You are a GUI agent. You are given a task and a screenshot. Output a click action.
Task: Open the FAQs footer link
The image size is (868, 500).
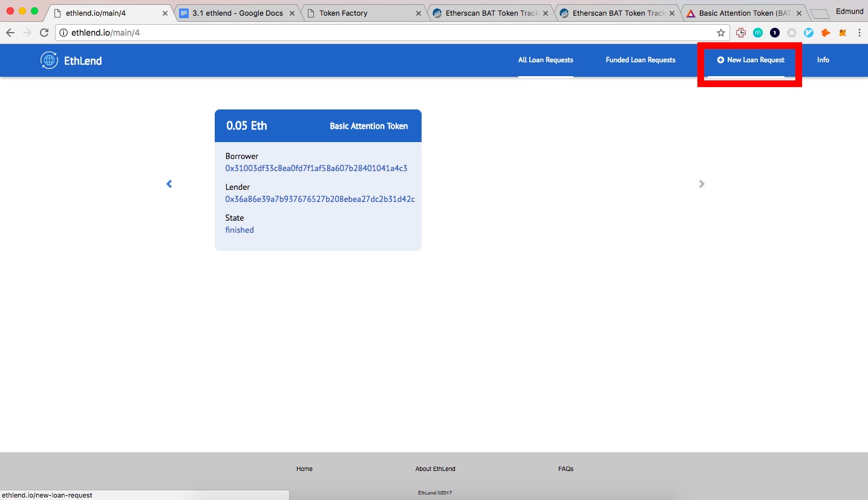point(566,469)
